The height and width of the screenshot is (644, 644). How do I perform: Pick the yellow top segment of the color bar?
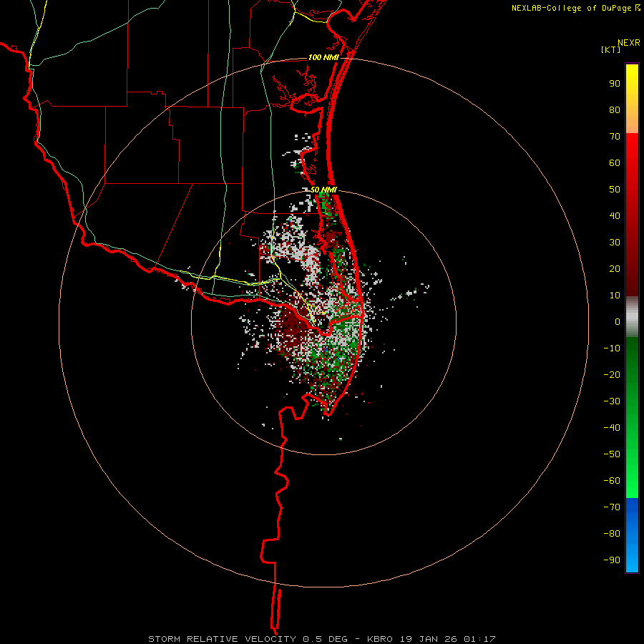click(632, 99)
